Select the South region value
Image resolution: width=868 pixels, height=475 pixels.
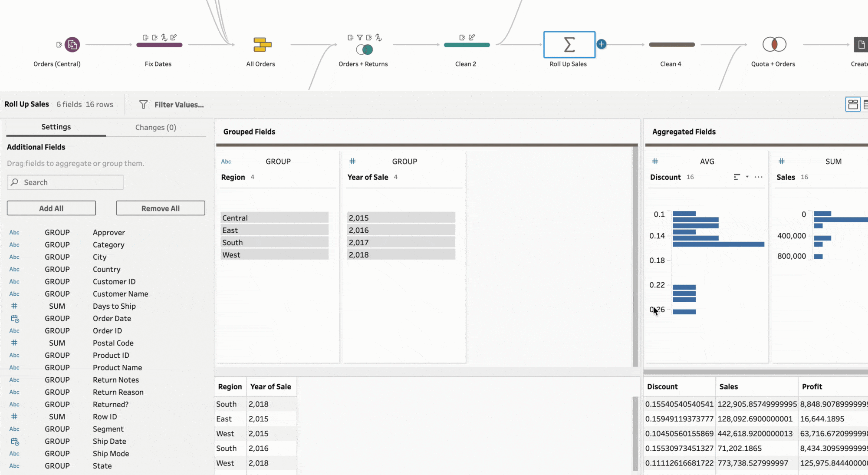[x=274, y=243]
